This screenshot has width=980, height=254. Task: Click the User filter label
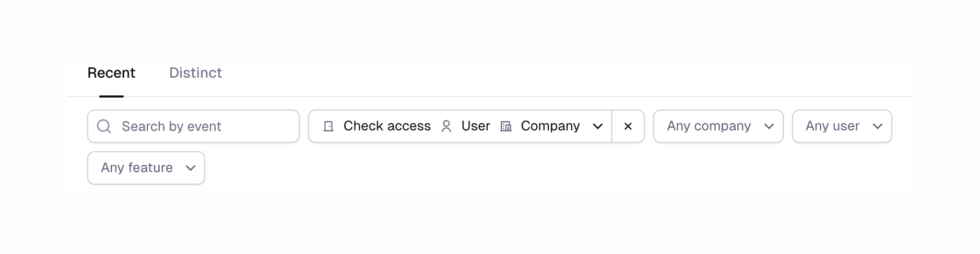[476, 126]
